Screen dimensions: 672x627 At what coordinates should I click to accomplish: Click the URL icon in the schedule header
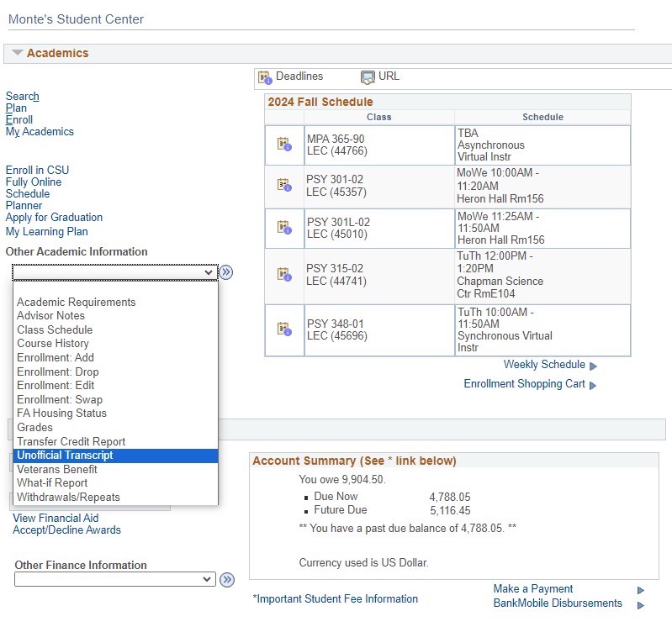[368, 77]
